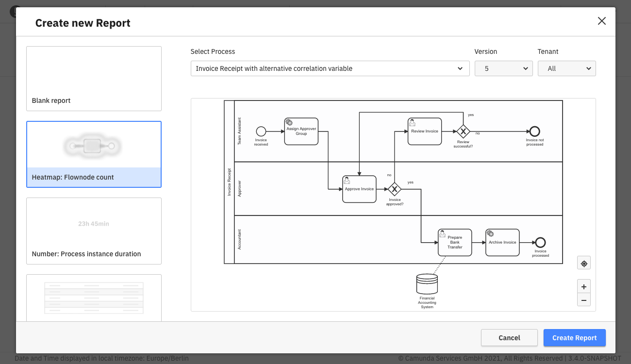The image size is (631, 364).
Task: Click the Approve Invoice user task
Action: point(359,189)
